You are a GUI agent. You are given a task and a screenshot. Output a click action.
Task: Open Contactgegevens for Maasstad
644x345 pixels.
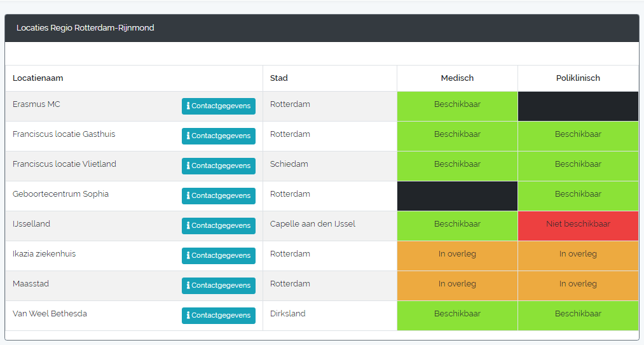(x=219, y=286)
